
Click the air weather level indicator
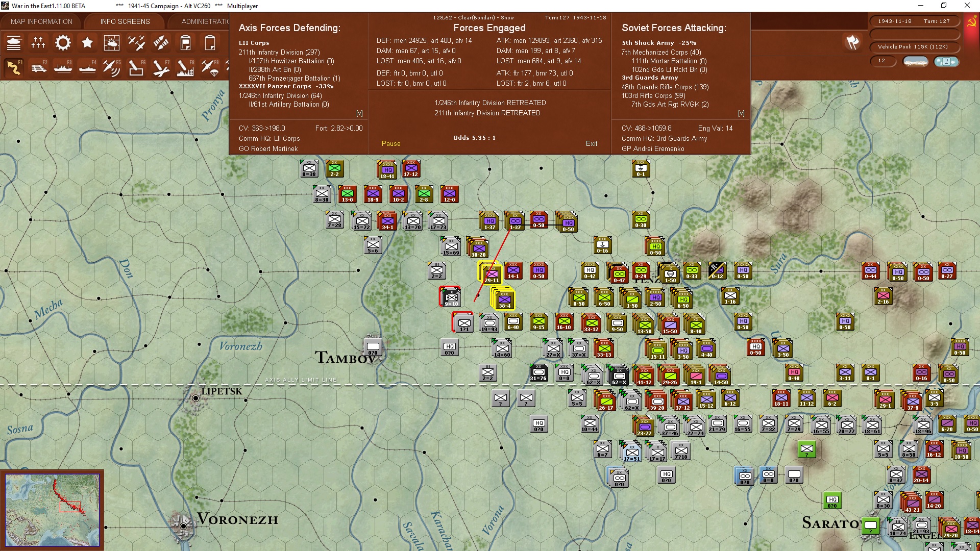pos(946,61)
